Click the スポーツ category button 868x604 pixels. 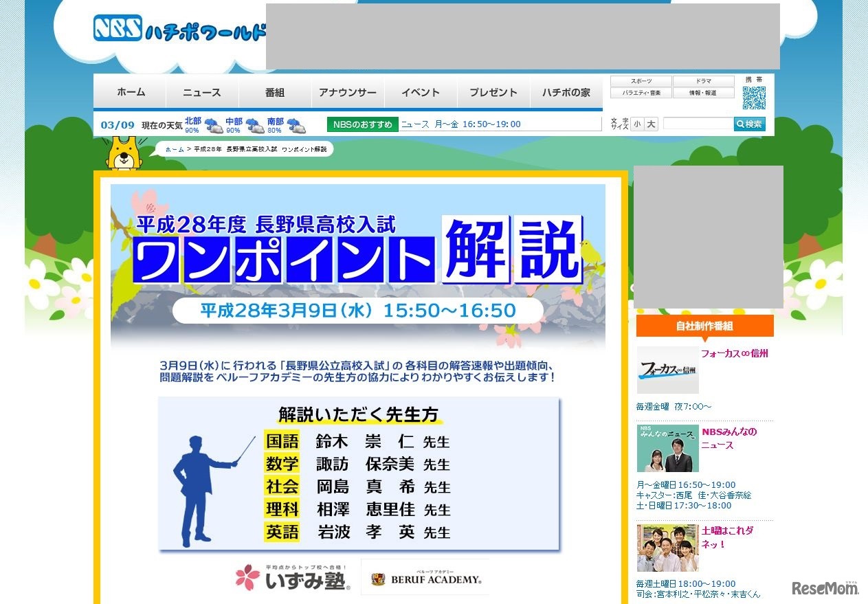pyautogui.click(x=639, y=80)
